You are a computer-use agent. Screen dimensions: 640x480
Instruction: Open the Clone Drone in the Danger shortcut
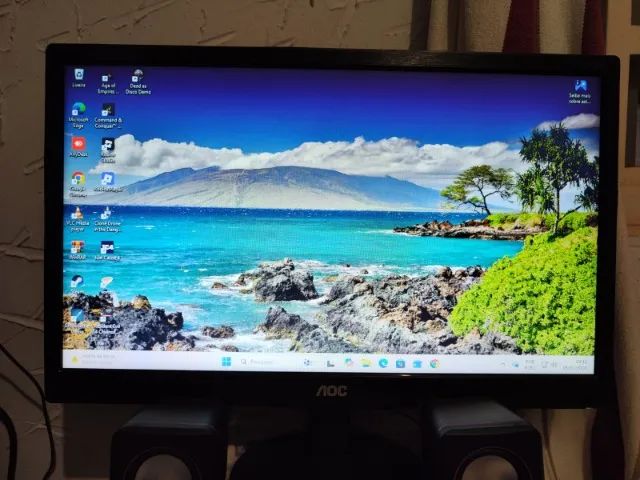[x=107, y=220]
